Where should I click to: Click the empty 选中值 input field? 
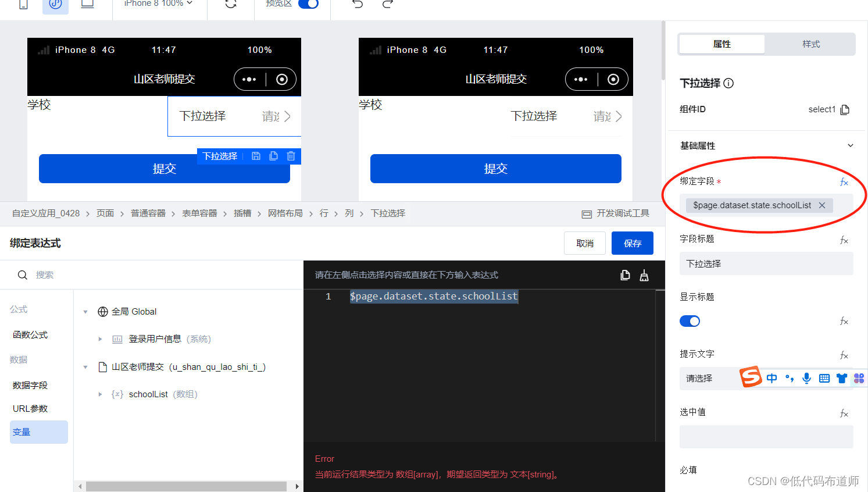point(766,437)
